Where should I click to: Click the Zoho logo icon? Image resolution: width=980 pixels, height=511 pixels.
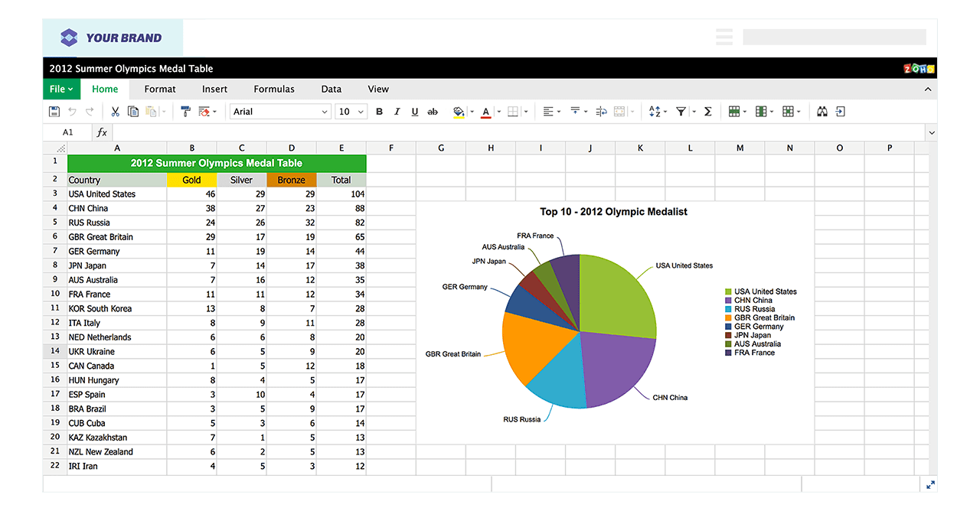920,68
